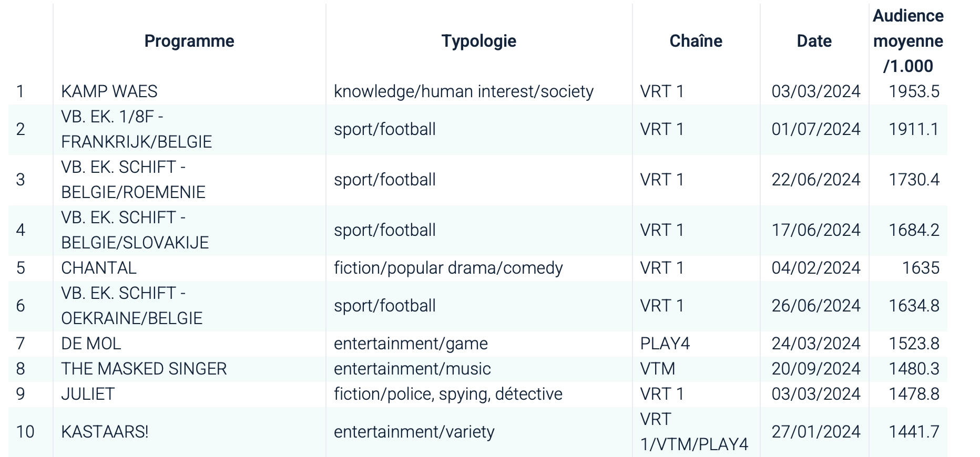Select the CHANTAL programme cell
Viewport: 980px width, 457px height.
(99, 268)
